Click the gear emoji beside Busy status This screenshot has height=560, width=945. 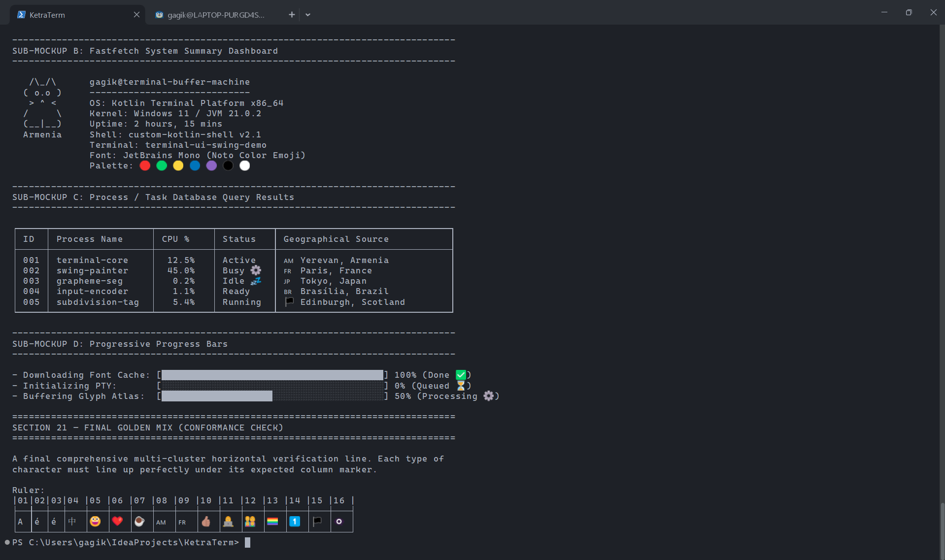point(256,270)
